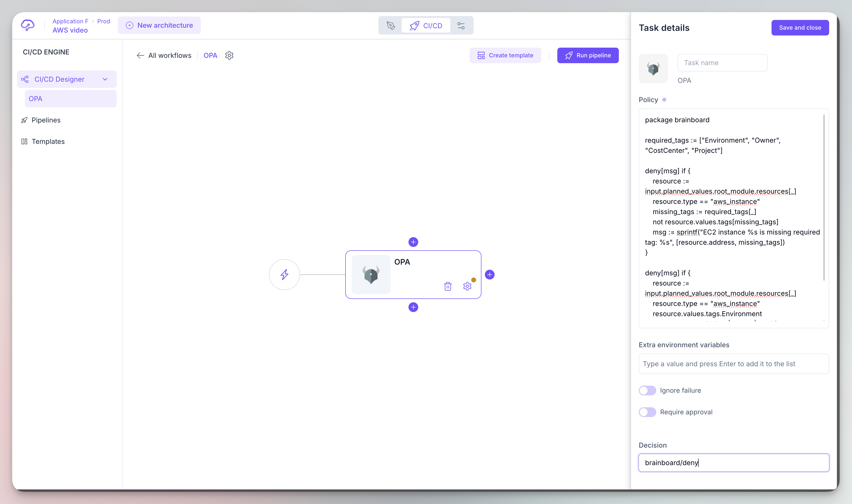Open Pipelines from the CI/CD Engine sidebar

46,120
